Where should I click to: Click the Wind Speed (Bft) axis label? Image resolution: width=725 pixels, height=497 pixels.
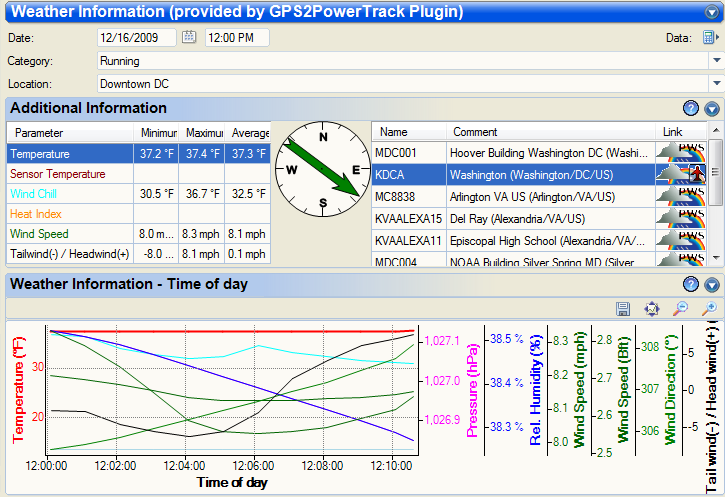pos(623,390)
